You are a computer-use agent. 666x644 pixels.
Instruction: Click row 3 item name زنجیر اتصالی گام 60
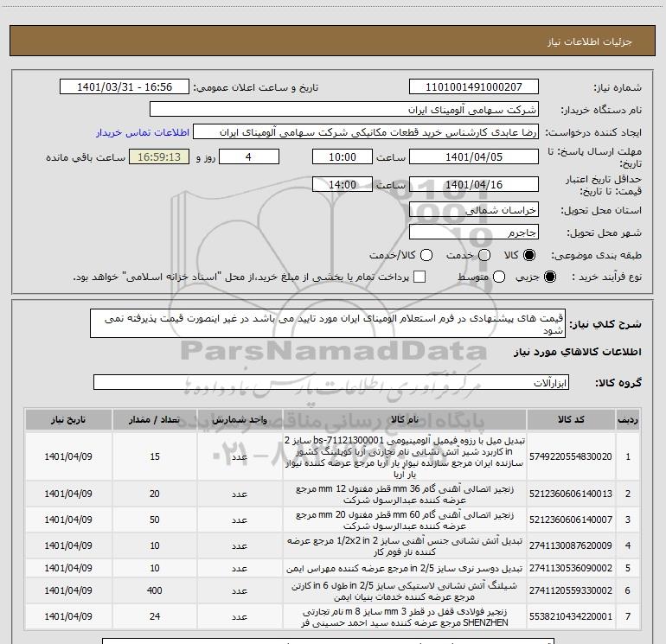[x=405, y=520]
